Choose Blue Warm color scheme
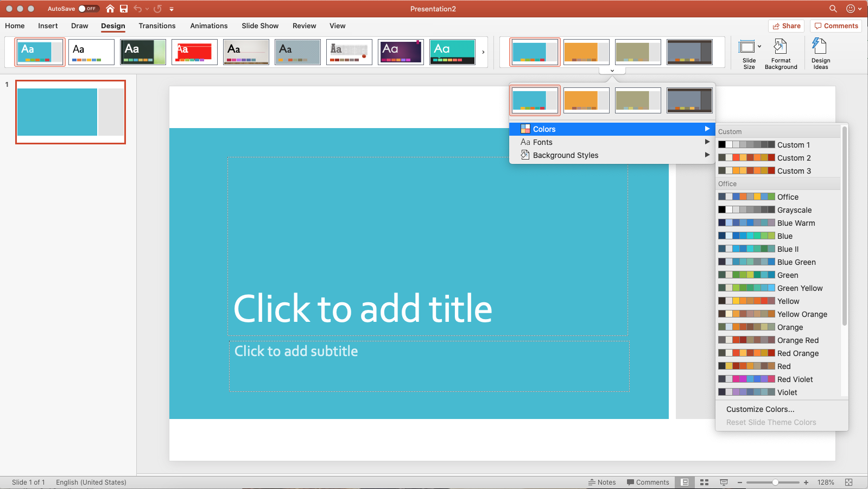This screenshot has width=868, height=489. (778, 223)
